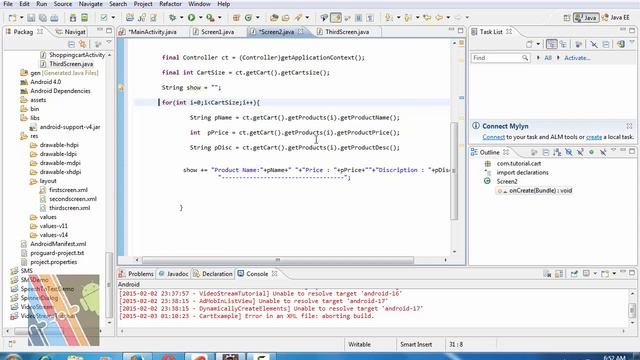The height and width of the screenshot is (360, 640).
Task: Open the Android Virtual Device Manager icon
Action: pyautogui.click(x=84, y=18)
